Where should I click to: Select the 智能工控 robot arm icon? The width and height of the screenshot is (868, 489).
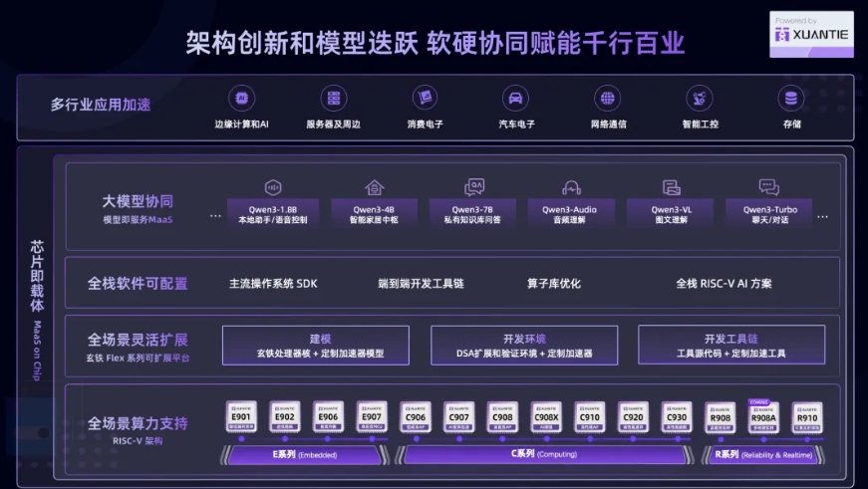[x=700, y=99]
